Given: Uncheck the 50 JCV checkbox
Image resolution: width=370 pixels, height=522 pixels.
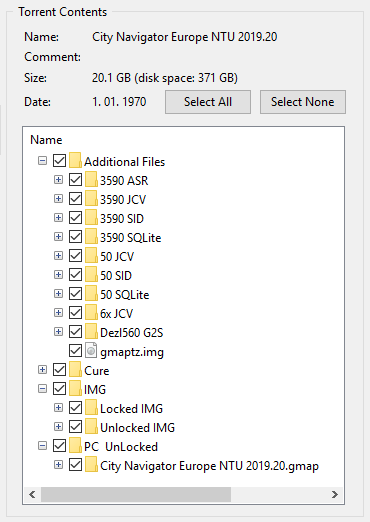Looking at the screenshot, I should click(x=76, y=256).
